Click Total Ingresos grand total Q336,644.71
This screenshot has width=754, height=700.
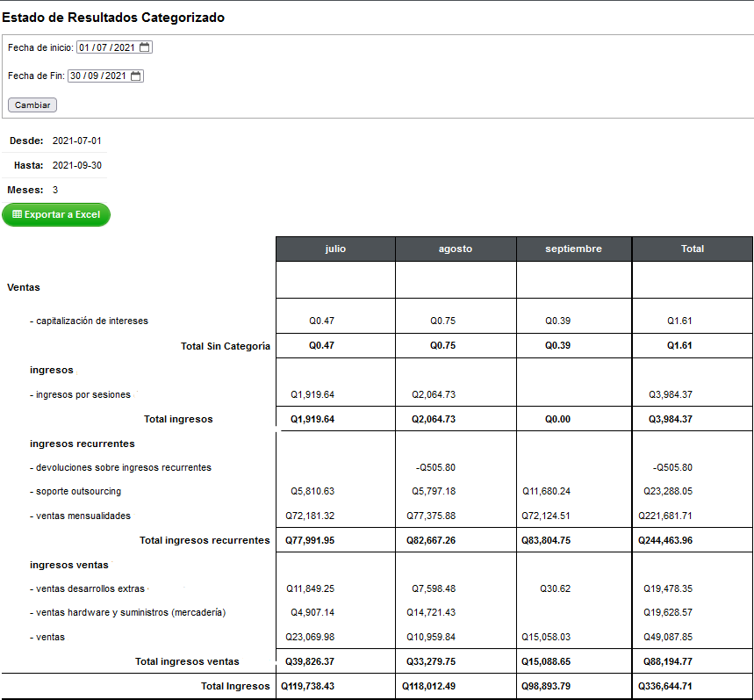[665, 686]
